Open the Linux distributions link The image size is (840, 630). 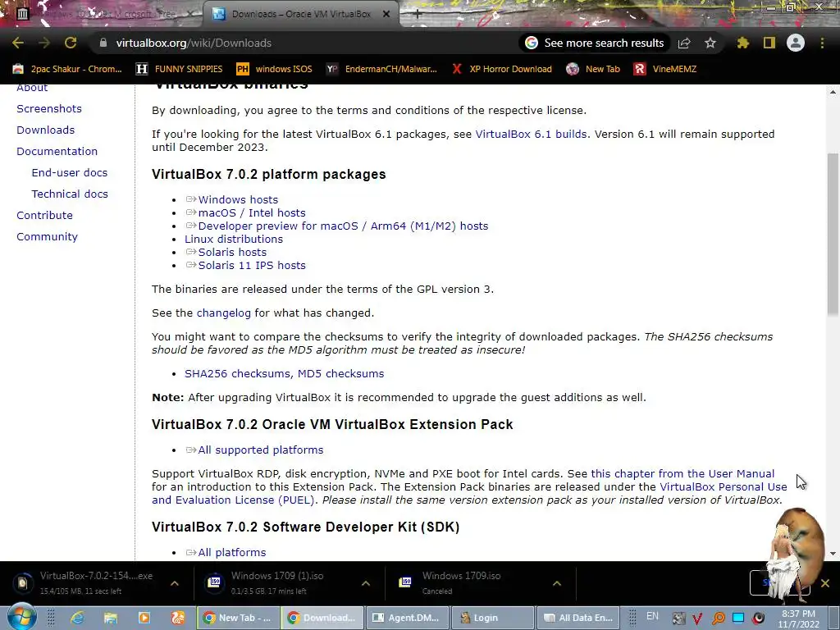click(234, 239)
